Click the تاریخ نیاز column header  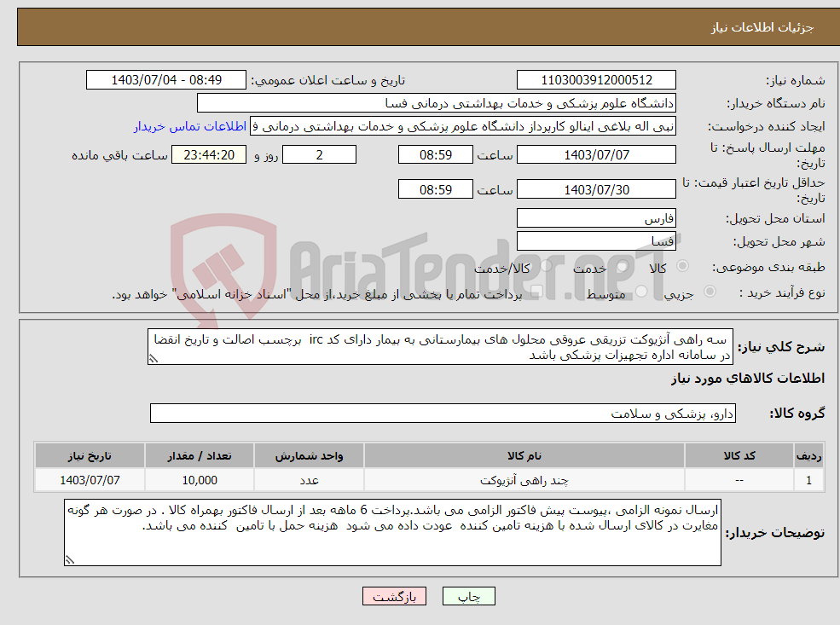[90, 456]
